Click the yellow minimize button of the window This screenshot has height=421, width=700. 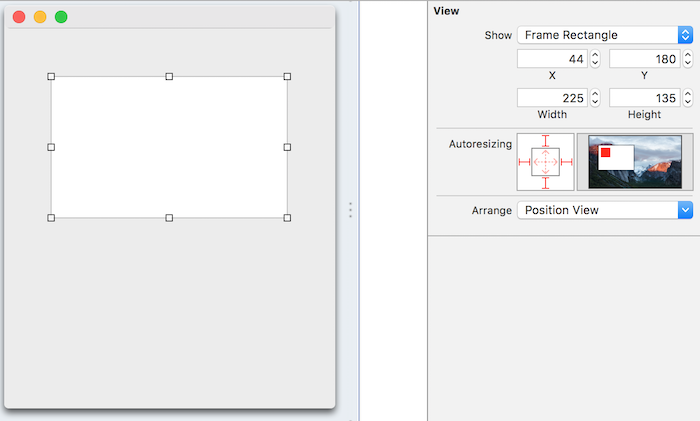[x=40, y=17]
